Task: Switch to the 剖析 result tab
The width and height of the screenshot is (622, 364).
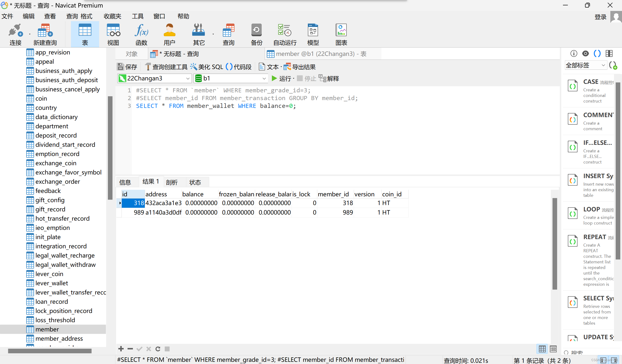Action: point(172,182)
